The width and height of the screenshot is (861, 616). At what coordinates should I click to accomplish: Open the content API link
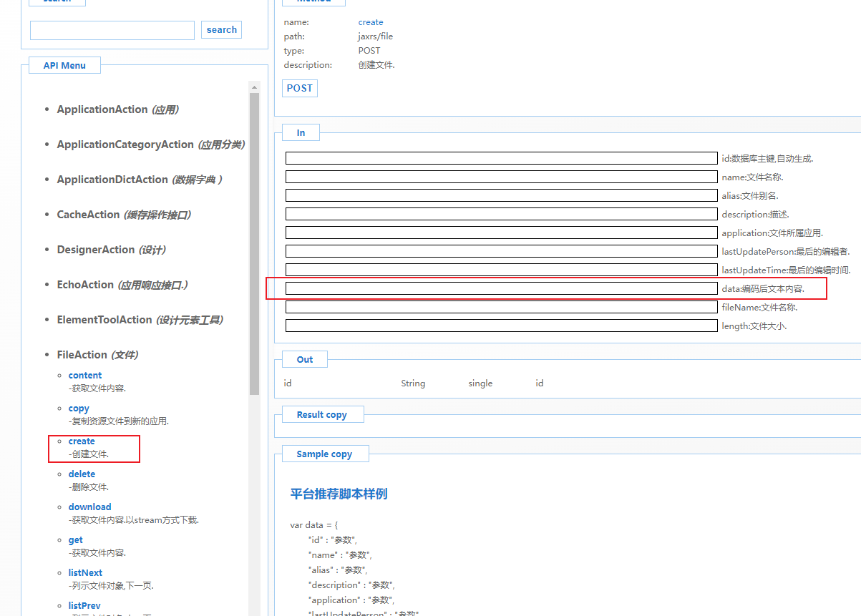tap(85, 375)
